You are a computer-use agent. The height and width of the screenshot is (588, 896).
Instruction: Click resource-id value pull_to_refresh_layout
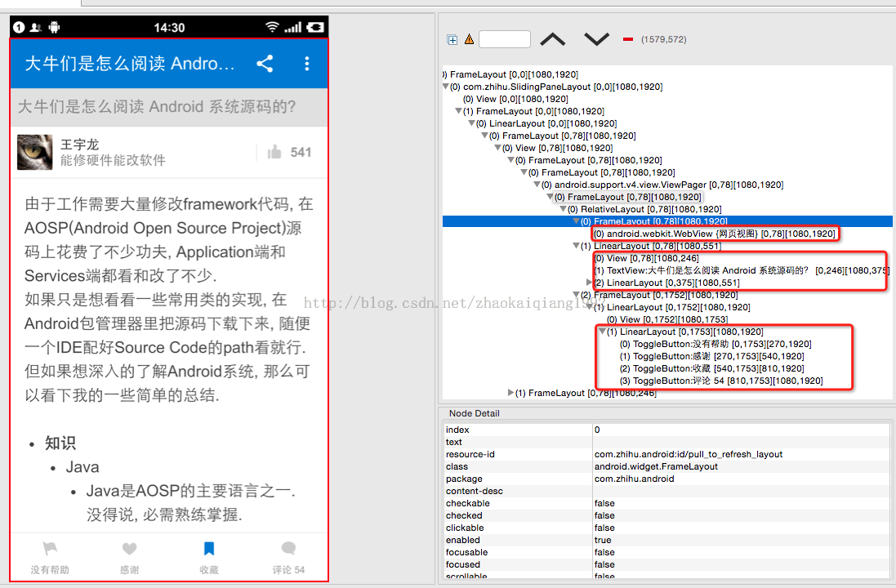(x=688, y=454)
